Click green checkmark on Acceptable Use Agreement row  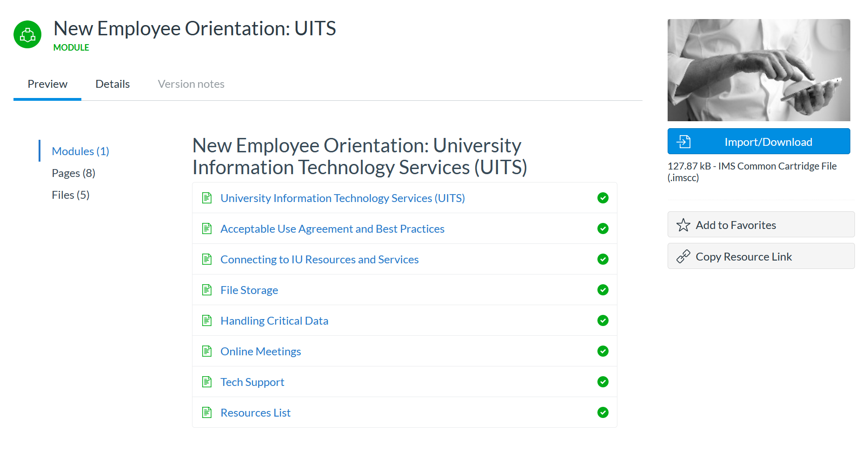point(603,228)
